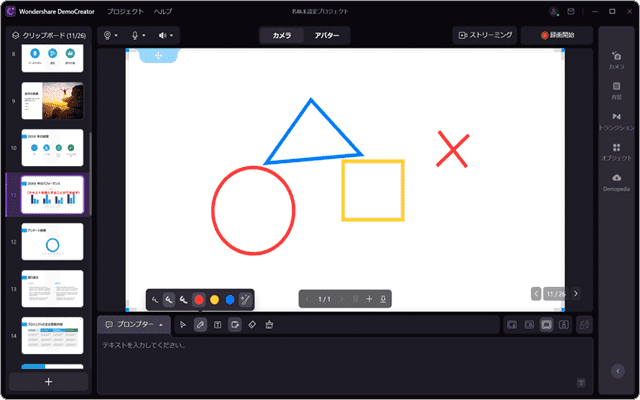Collapse the right sidebar chevron
640x400 pixels.
pyautogui.click(x=618, y=371)
